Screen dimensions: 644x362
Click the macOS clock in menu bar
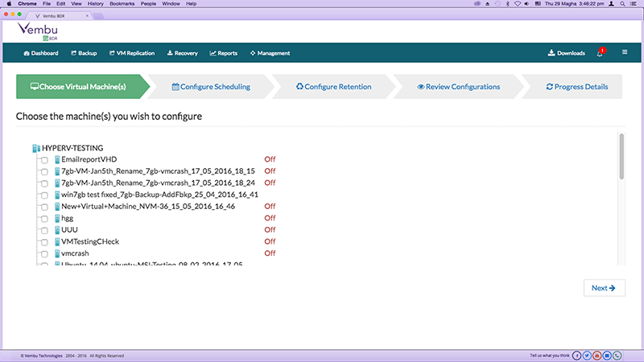[574, 4]
